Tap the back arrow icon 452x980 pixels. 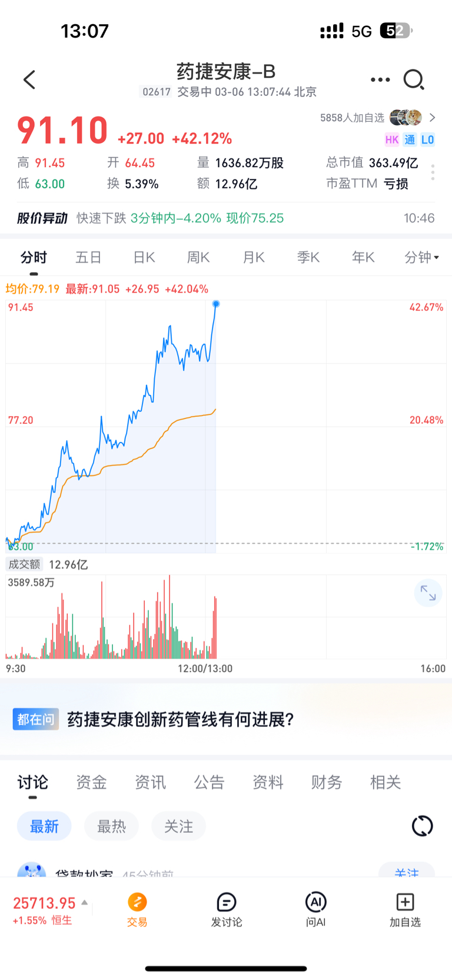click(x=29, y=80)
